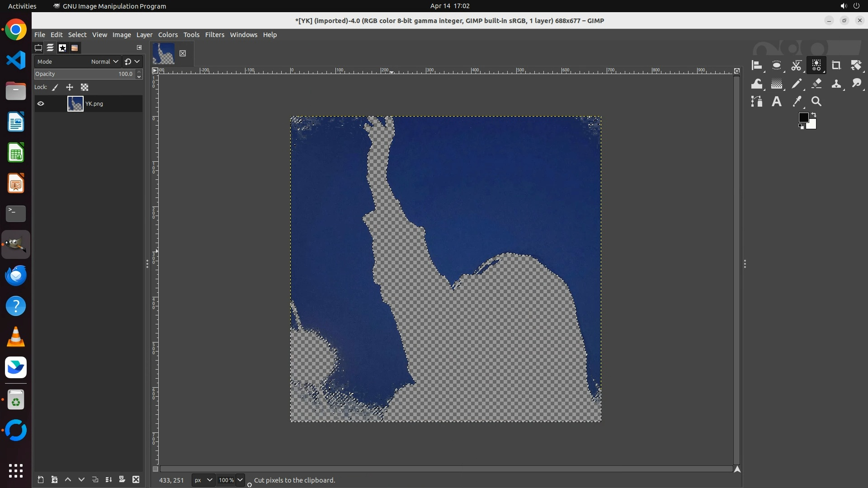Select the Text tool
868x488 pixels.
[x=777, y=102]
